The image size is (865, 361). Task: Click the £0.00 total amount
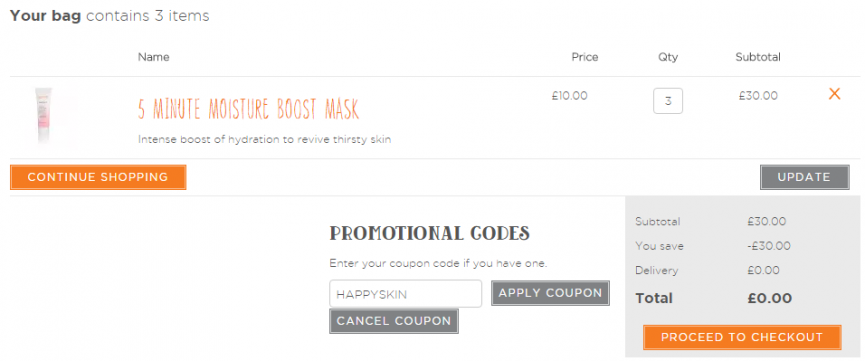(x=770, y=299)
